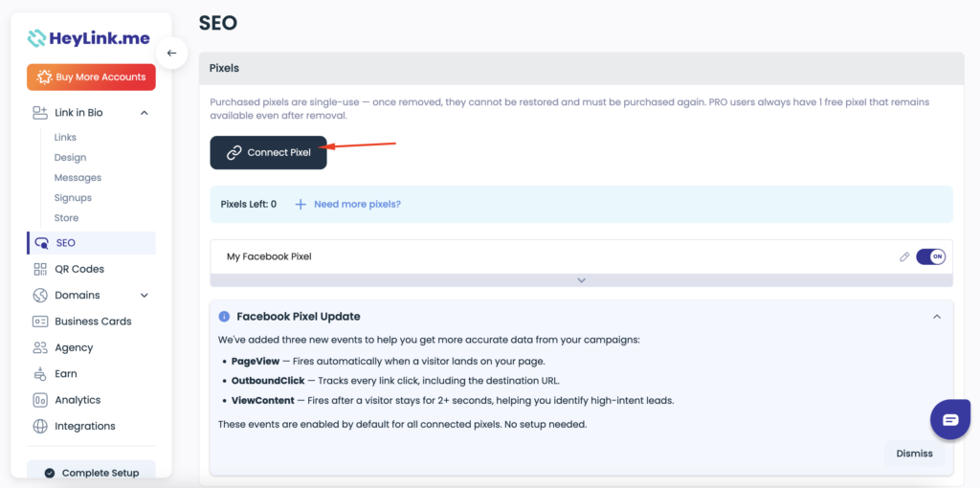Open the Analytics page
980x488 pixels.
click(x=78, y=400)
